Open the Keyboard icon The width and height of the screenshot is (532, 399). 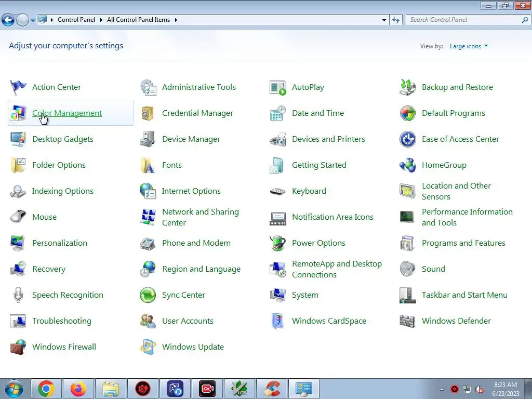[278, 192]
